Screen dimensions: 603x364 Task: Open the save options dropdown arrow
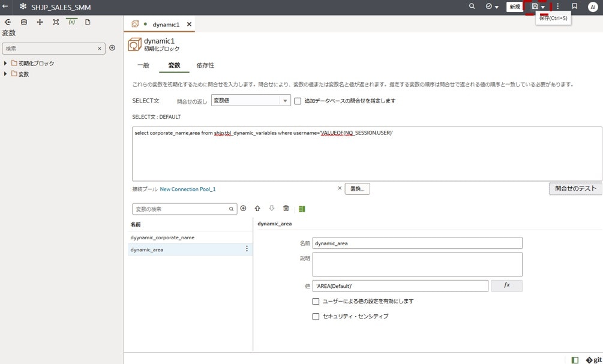point(543,7)
